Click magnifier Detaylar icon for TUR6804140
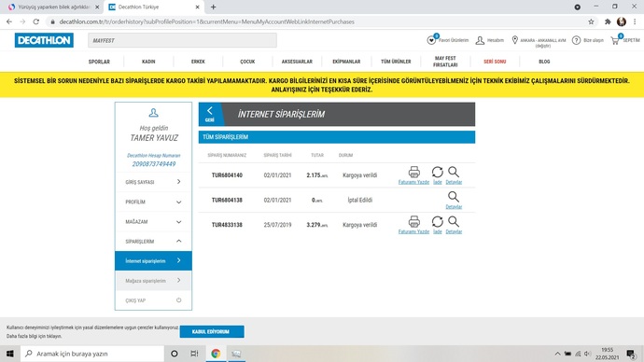The width and height of the screenshot is (644, 362). (x=454, y=172)
